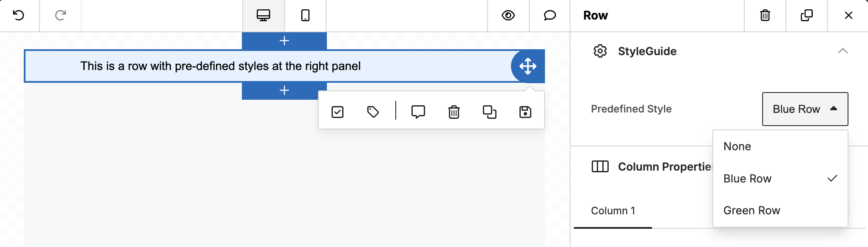Click the redo arrow icon
The image size is (868, 247).
(60, 15)
